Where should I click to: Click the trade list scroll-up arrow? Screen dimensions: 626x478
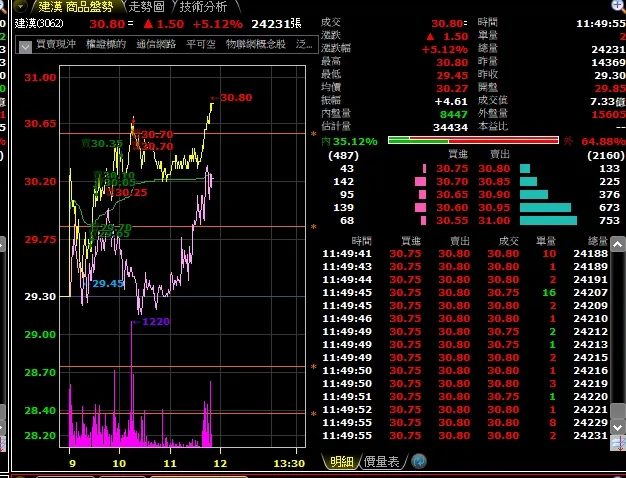618,244
